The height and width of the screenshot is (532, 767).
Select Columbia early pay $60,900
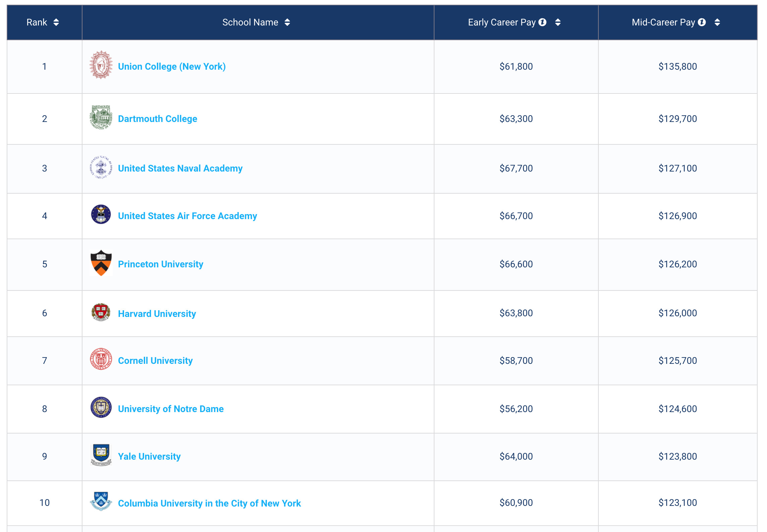(516, 503)
